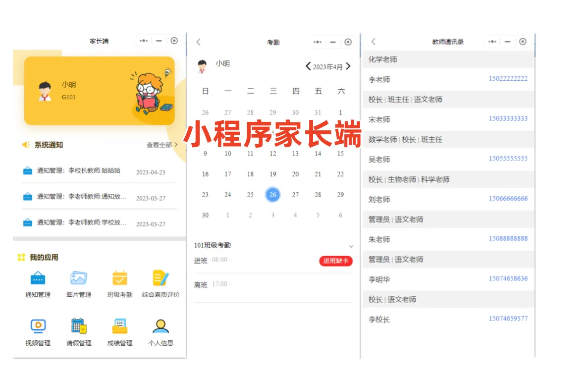588x379 pixels.
Task: Tap the red 进班缺卡 button
Action: (x=335, y=261)
